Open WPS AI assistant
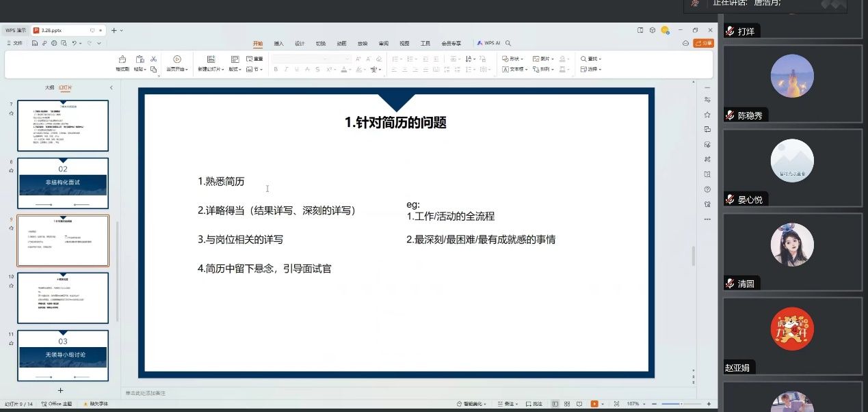Screen dimensions: 868x412 pos(489,43)
